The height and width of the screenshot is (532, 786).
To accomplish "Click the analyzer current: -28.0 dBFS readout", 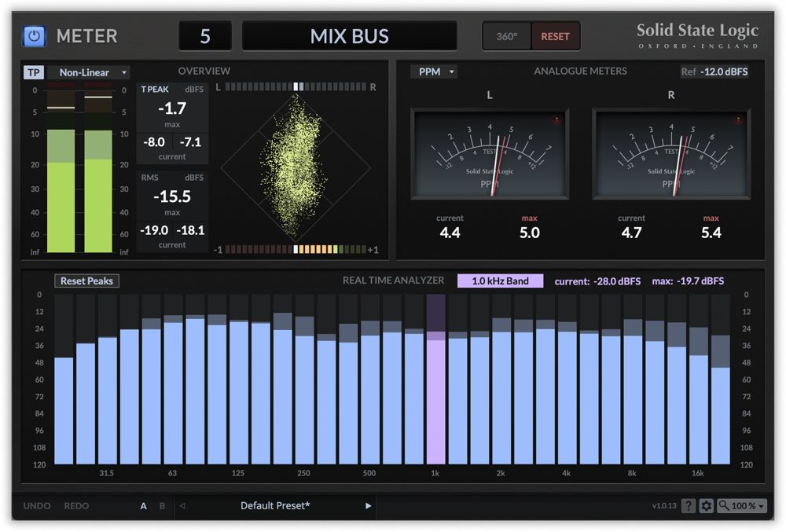I will (597, 281).
